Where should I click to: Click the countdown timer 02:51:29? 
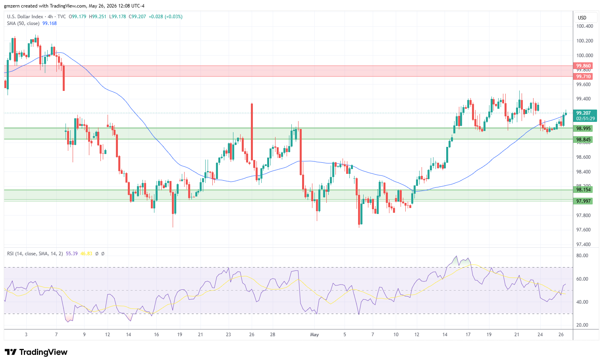[586, 119]
